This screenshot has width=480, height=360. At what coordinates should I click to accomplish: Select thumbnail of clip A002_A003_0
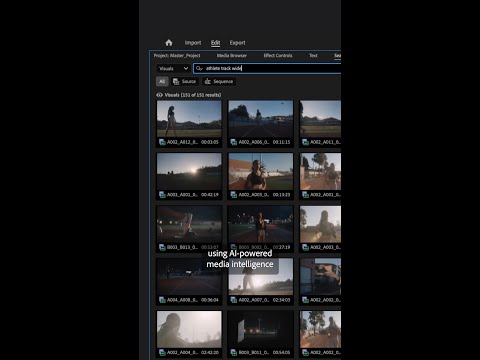coord(320,224)
